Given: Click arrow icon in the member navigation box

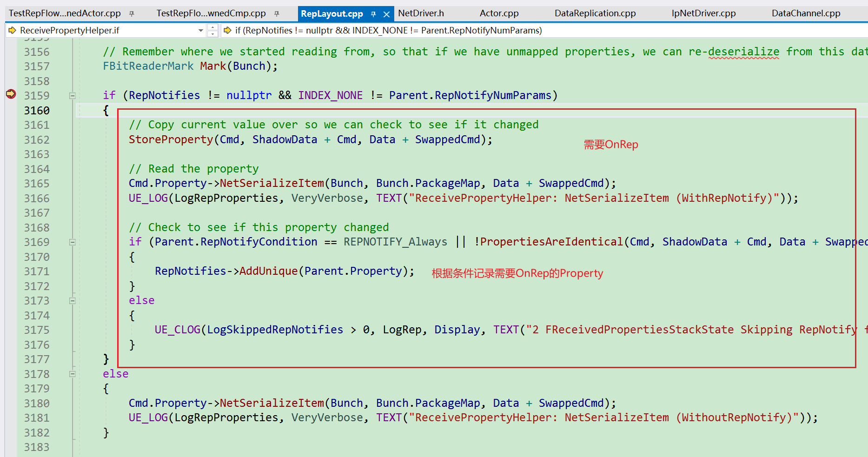Looking at the screenshot, I should [227, 30].
